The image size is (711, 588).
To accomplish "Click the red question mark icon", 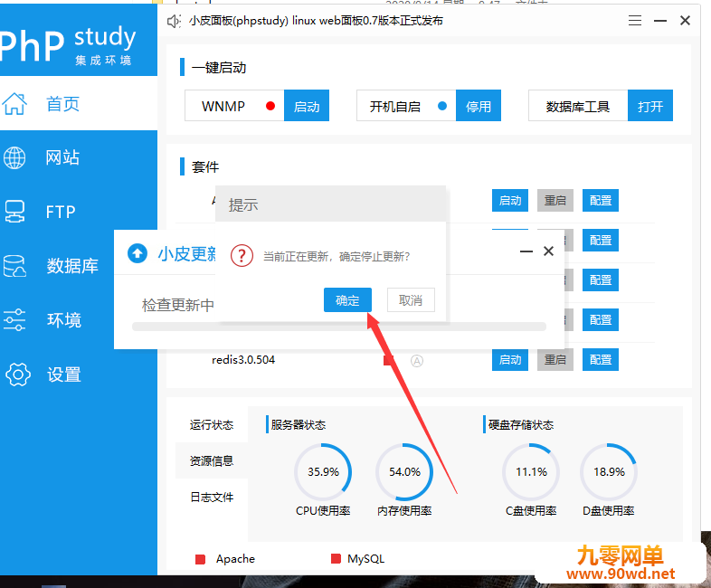I will click(242, 256).
